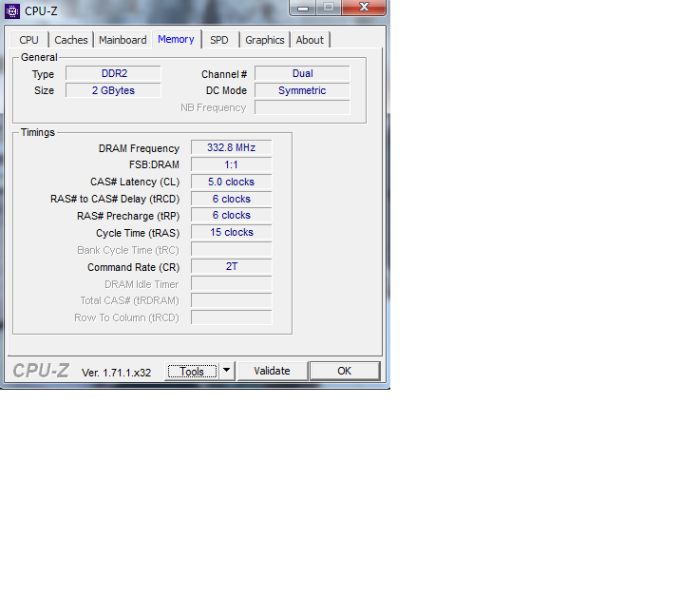Click the DC Mode field showing Symmetric

click(x=302, y=90)
